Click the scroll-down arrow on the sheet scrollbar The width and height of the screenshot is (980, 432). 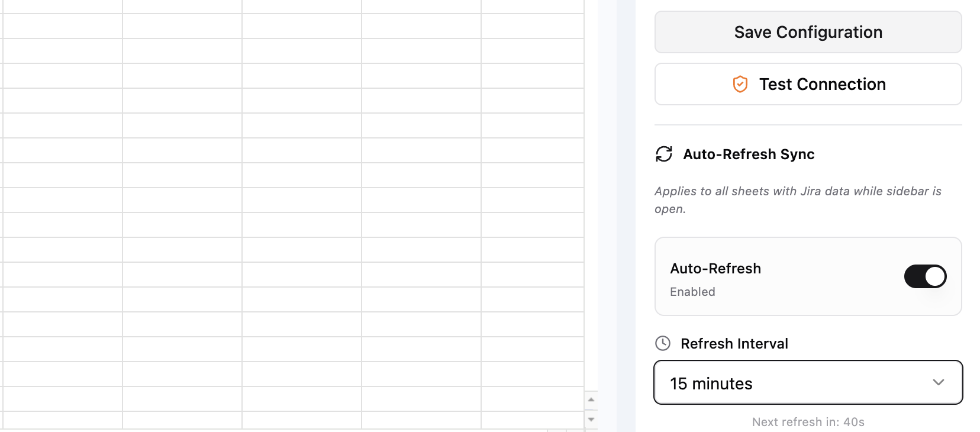point(591,419)
